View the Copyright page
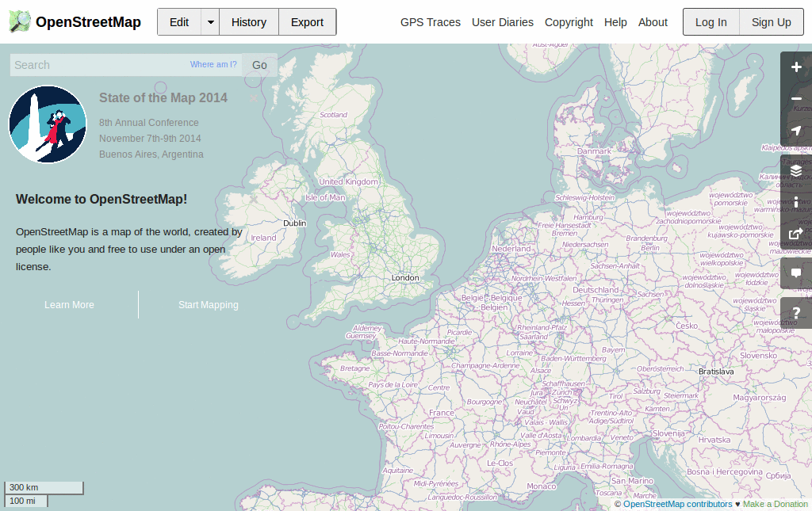Screen dimensions: 812x511 point(569,22)
